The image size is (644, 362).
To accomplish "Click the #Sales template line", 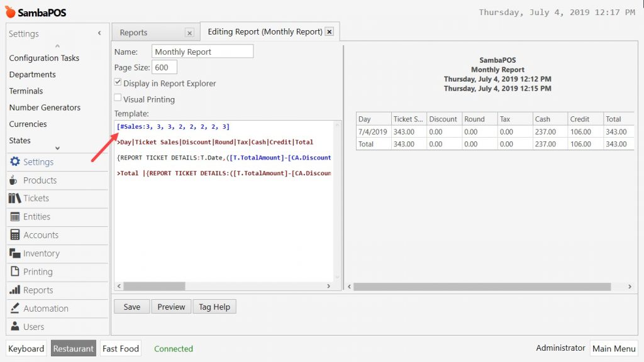I will coord(174,127).
